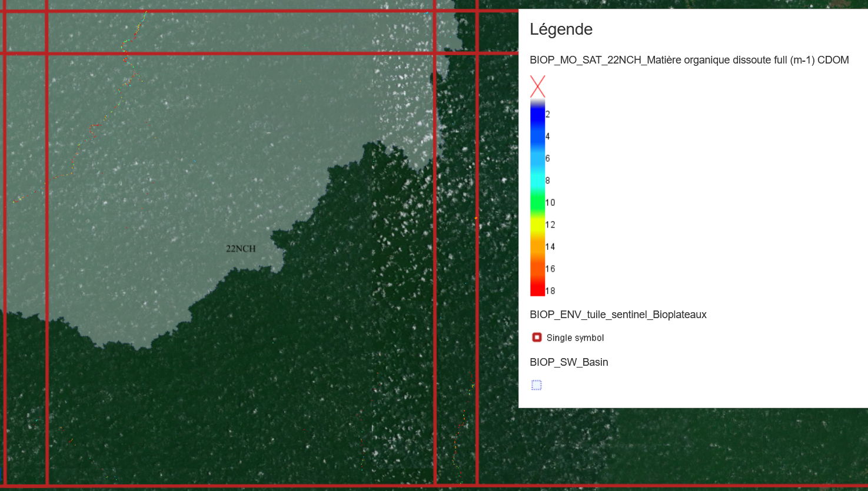Click the yellow color at value 12
868x491 pixels.
[x=537, y=225]
